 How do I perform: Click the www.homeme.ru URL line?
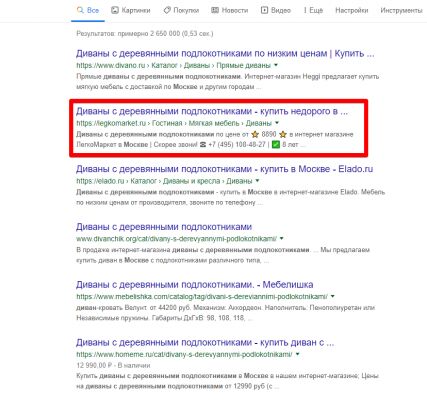(x=184, y=354)
